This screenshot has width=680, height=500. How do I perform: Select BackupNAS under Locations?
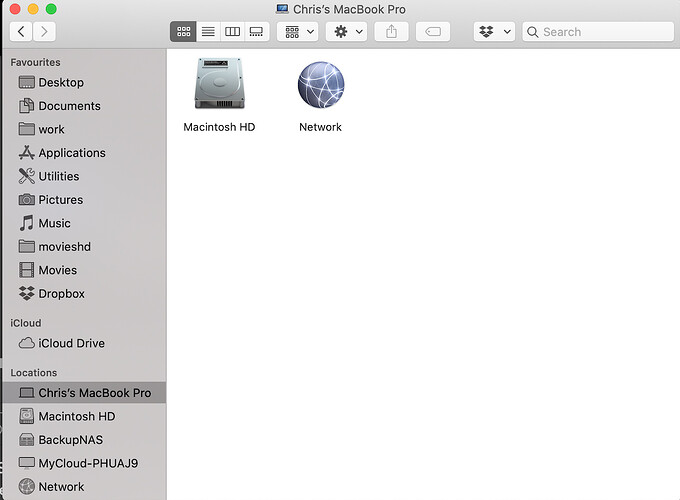tap(70, 440)
